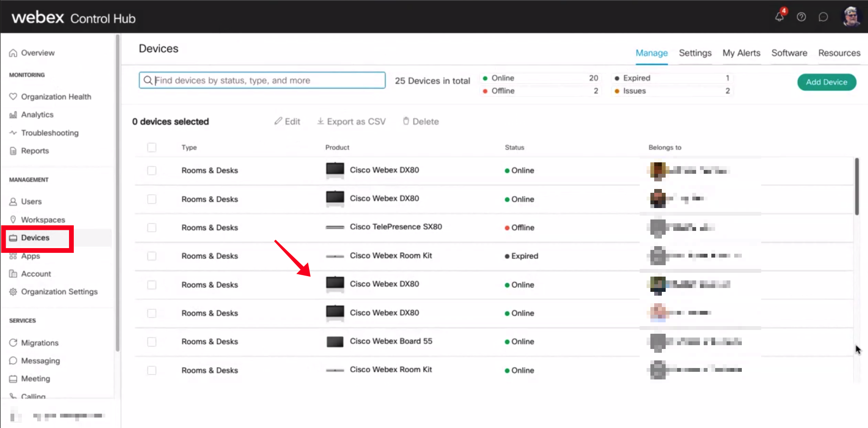
Task: Click the Apps grid icon
Action: [13, 256]
